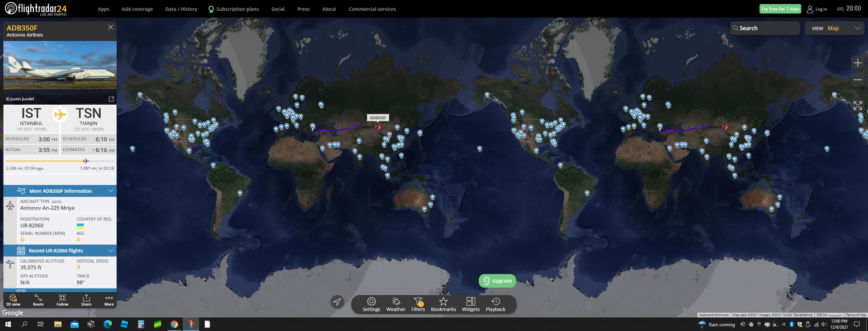Click the locked Age padlock
Screen dimensions: 868x331
point(78,239)
